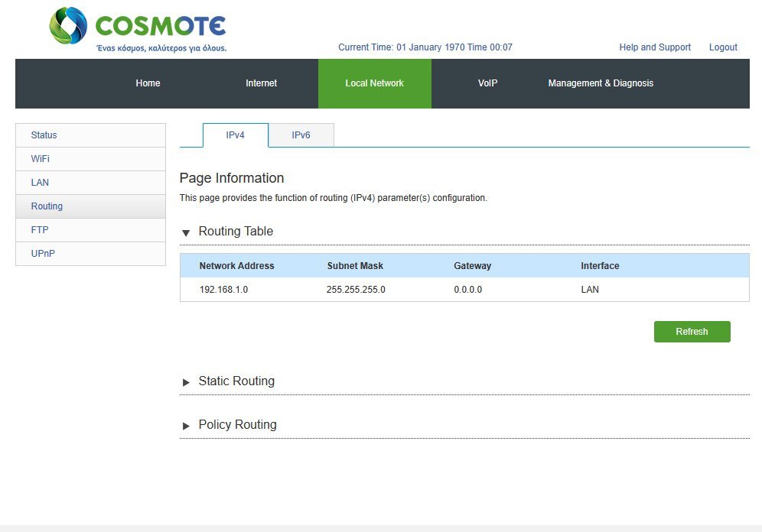Screen dimensions: 762x532
Task: Open Management & Diagnosis menu
Action: 601,83
